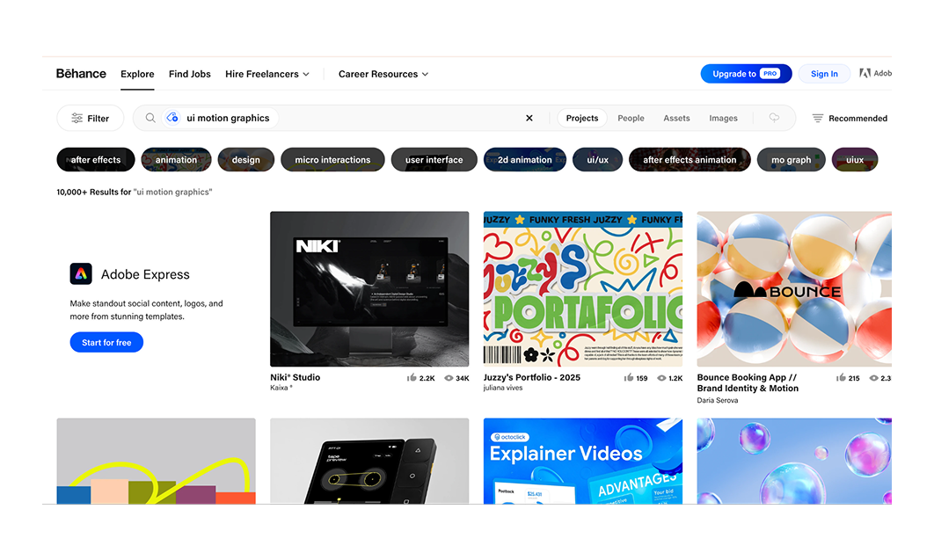Click the Sign In button

click(x=824, y=74)
